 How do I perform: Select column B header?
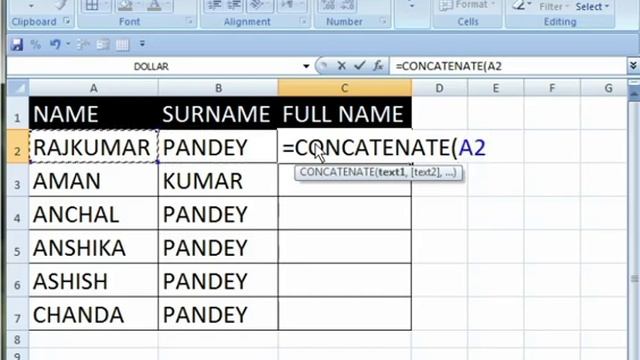pyautogui.click(x=218, y=88)
